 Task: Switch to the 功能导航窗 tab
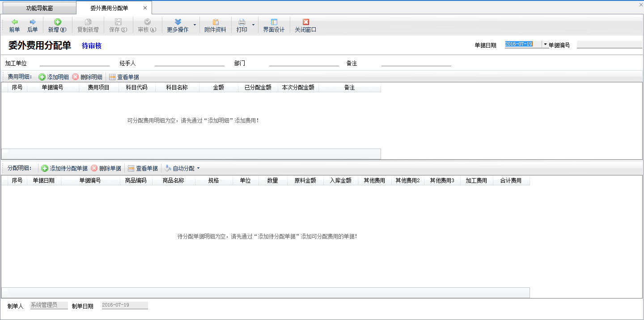click(39, 8)
